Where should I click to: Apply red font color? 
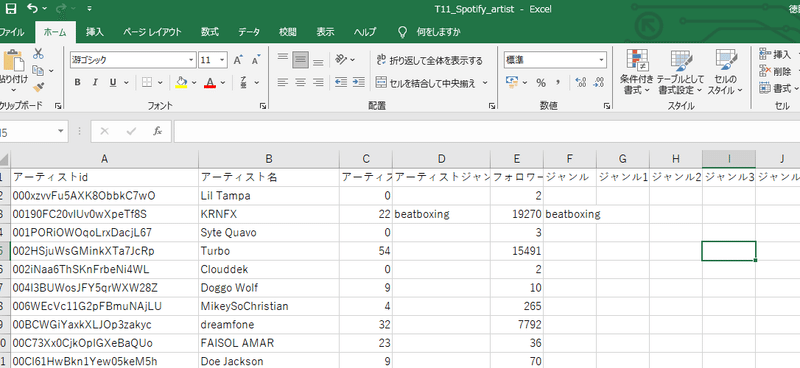(210, 82)
